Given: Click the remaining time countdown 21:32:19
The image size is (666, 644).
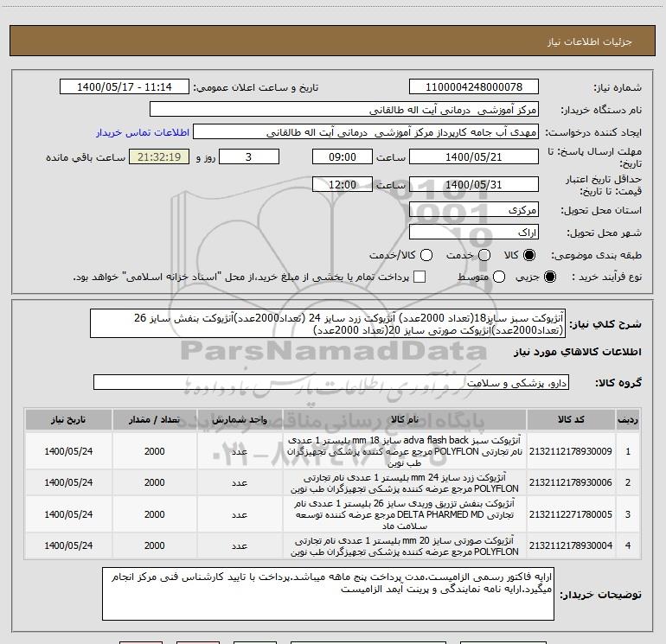Looking at the screenshot, I should (159, 156).
